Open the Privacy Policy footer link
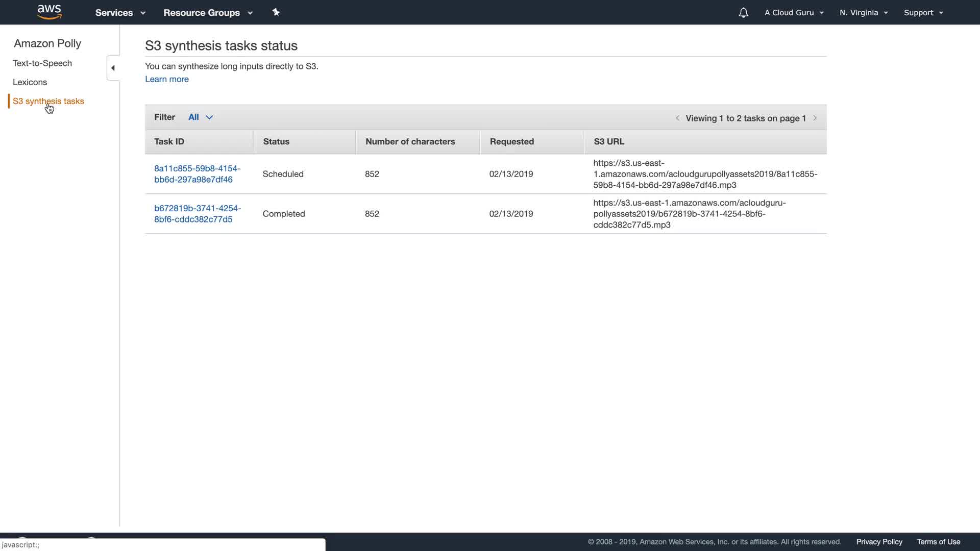 879,542
